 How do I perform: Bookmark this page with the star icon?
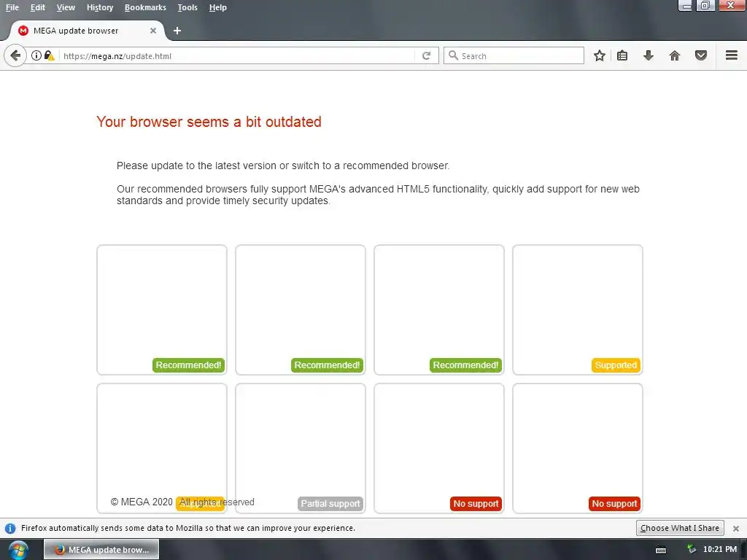point(600,55)
